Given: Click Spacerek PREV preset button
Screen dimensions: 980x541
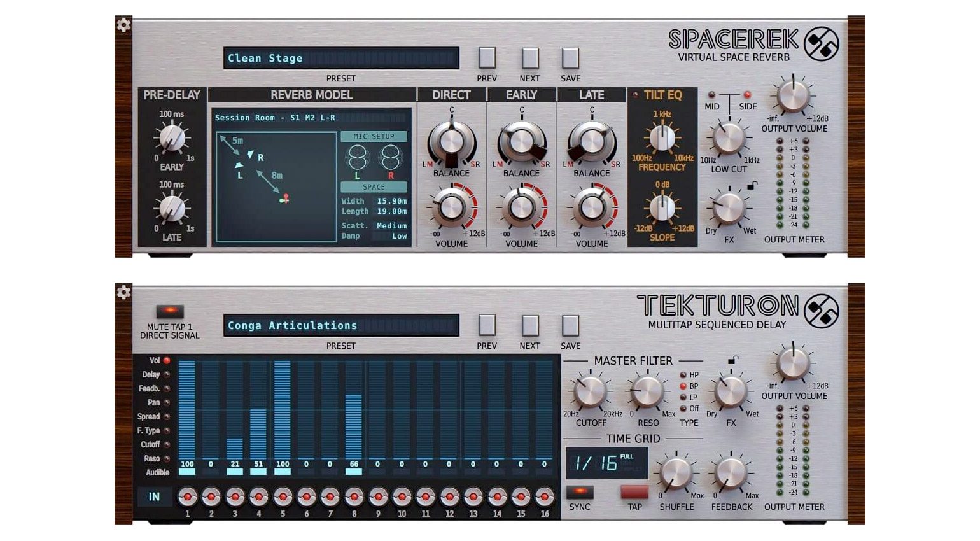Looking at the screenshot, I should tap(487, 58).
